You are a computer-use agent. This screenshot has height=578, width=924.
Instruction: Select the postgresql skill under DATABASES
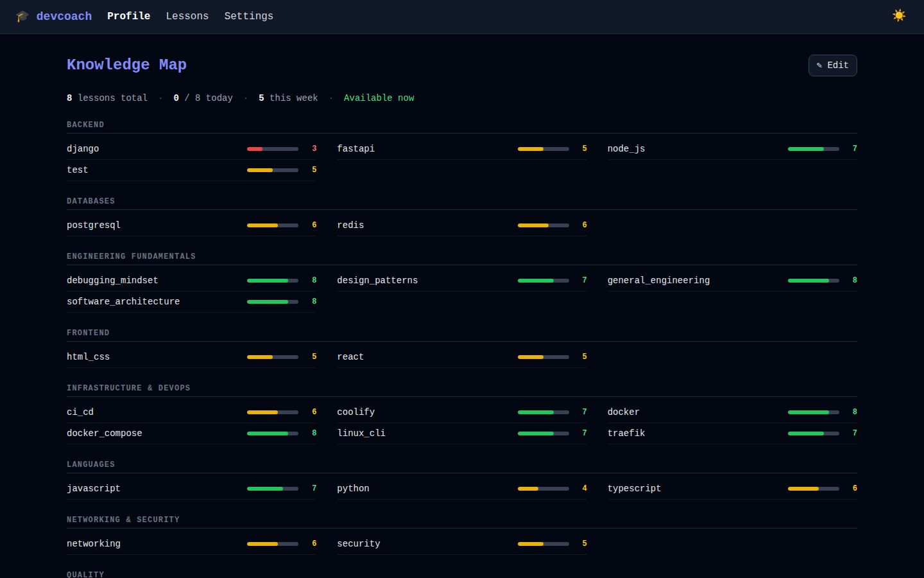(94, 225)
